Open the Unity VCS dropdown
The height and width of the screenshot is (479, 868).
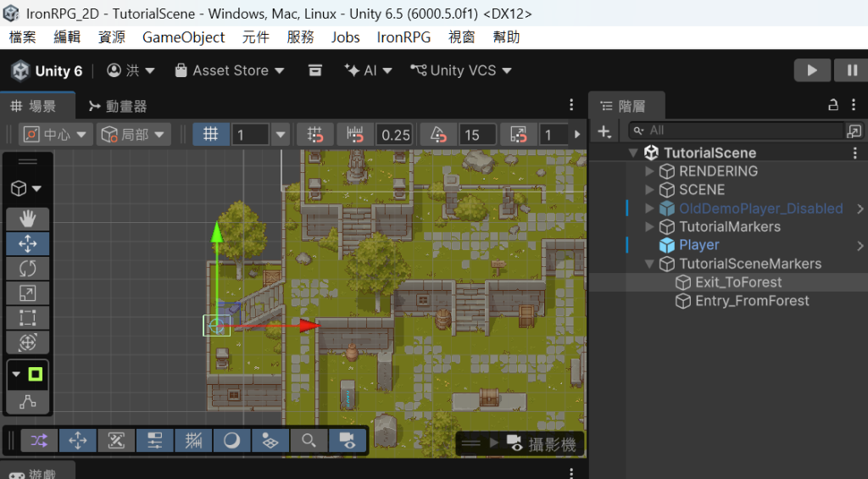[461, 70]
